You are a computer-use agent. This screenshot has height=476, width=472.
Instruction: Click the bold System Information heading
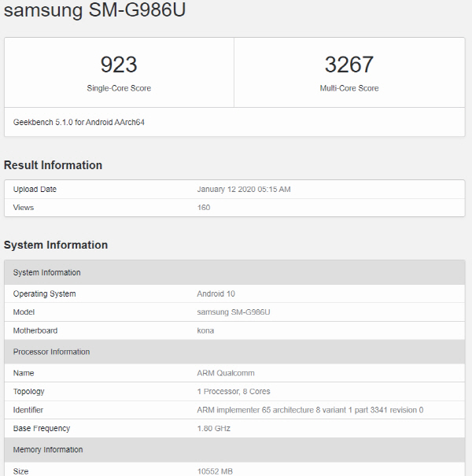click(56, 245)
